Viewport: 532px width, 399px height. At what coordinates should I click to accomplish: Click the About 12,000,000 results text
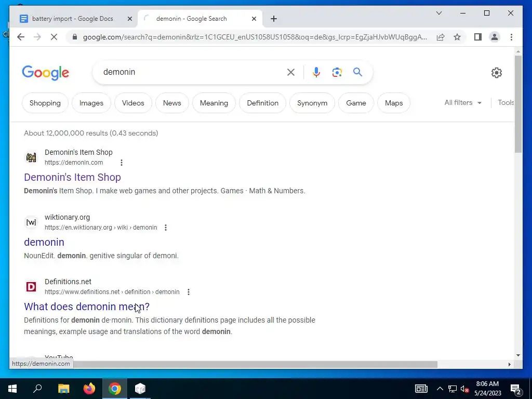tap(91, 133)
